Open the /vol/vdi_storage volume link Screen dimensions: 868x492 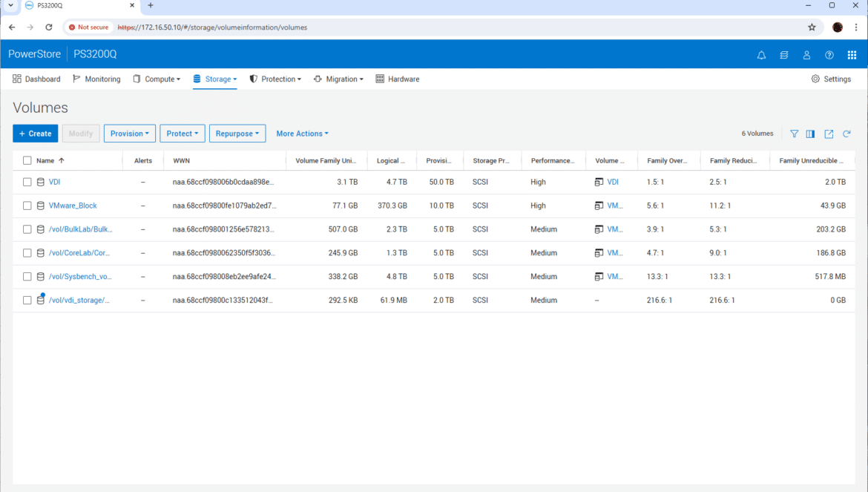tap(79, 300)
